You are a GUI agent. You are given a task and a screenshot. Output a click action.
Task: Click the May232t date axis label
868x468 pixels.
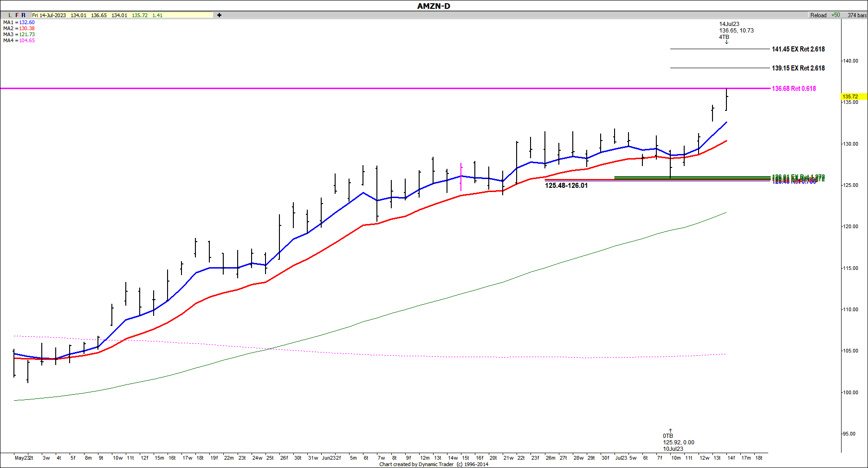point(24,458)
